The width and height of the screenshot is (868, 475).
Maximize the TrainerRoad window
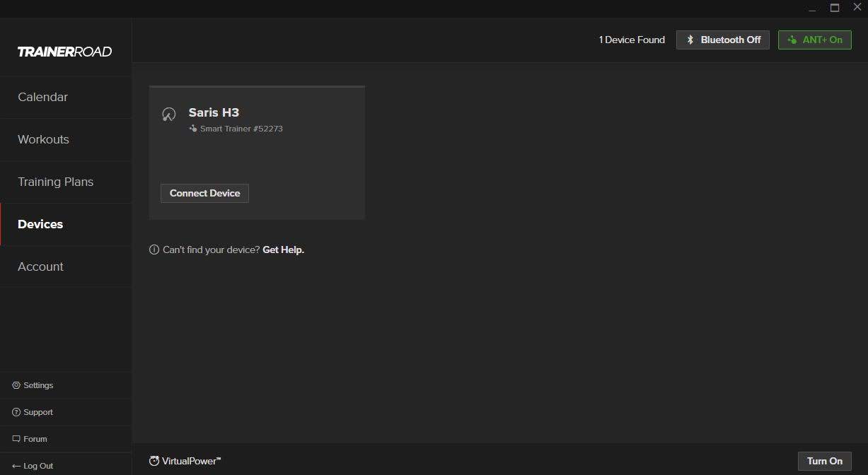click(835, 8)
